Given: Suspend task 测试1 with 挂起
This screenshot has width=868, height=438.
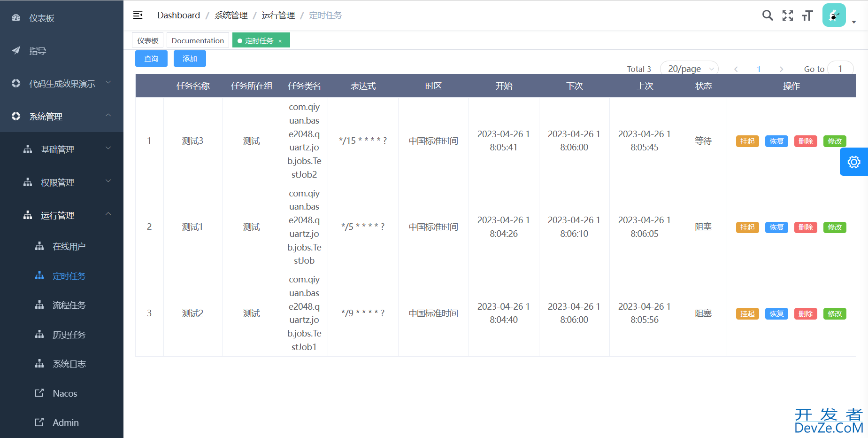Looking at the screenshot, I should pos(747,227).
